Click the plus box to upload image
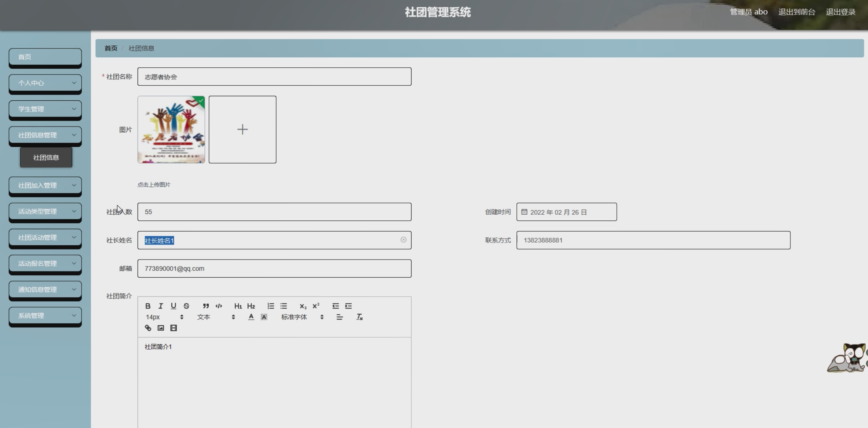 [242, 130]
